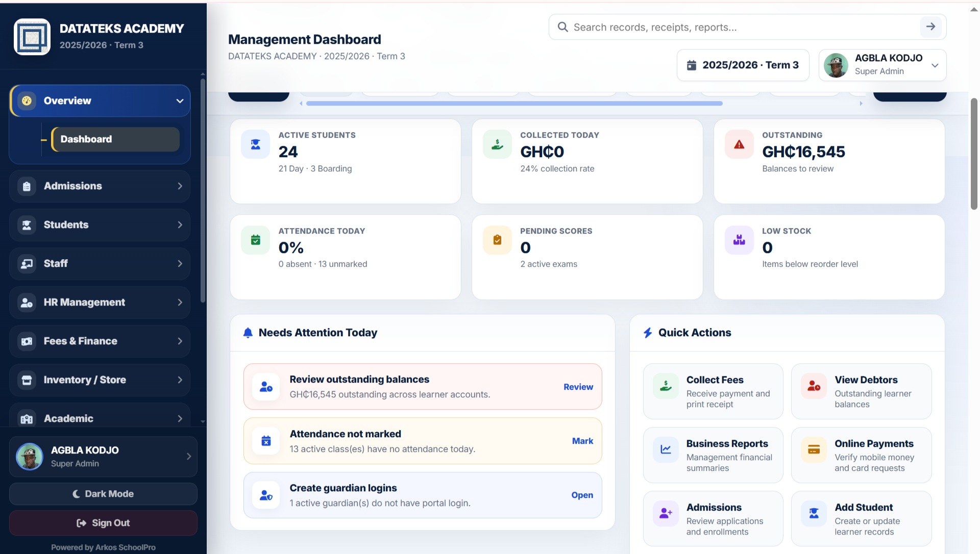Expand the HR Management menu chevron
This screenshot has height=554, width=980.
click(180, 303)
